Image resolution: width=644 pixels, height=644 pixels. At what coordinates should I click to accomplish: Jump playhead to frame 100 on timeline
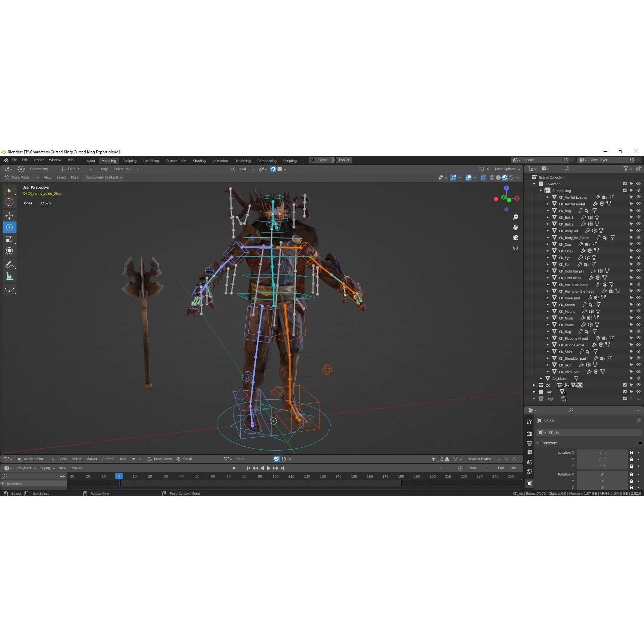tap(275, 476)
